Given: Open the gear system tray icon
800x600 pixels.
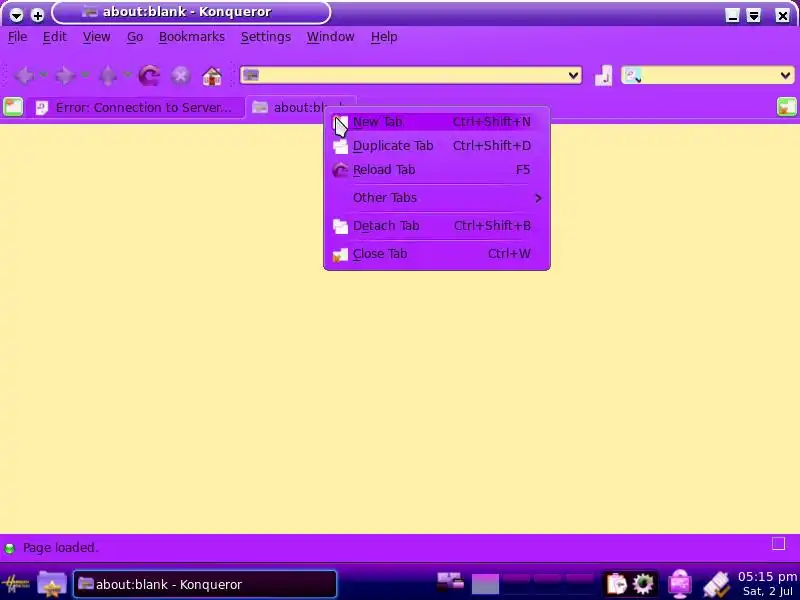Looking at the screenshot, I should point(643,584).
